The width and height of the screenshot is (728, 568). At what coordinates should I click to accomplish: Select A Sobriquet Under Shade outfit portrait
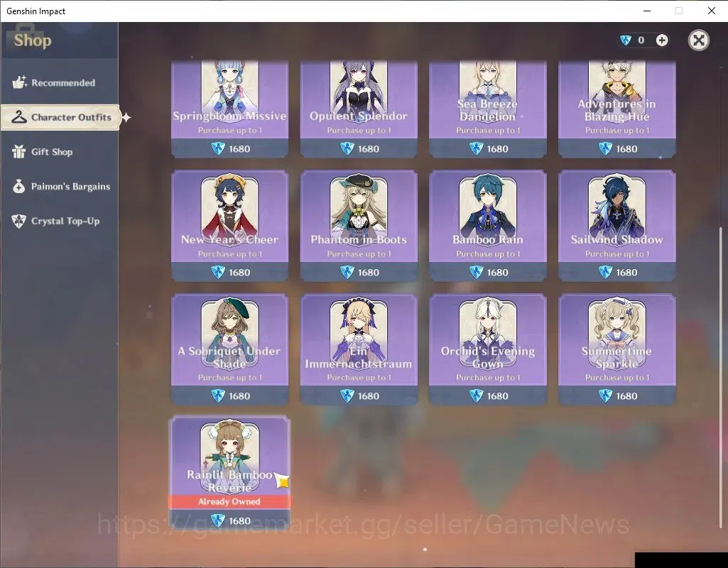[x=230, y=333]
